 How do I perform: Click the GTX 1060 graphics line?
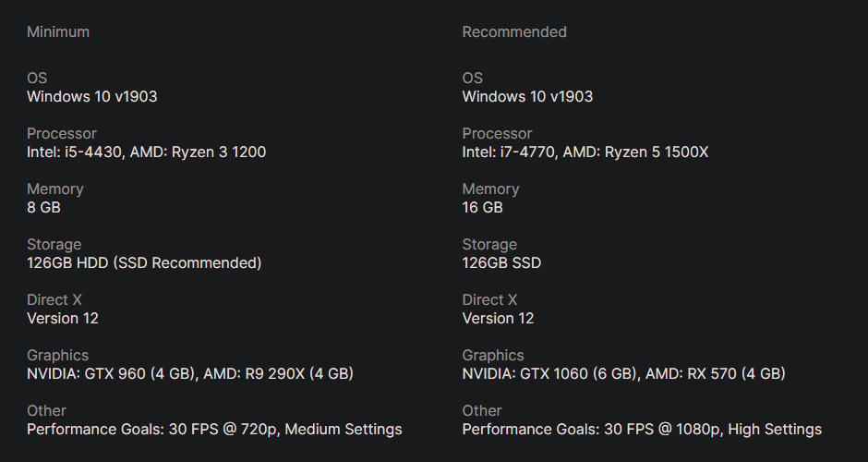[x=623, y=373]
